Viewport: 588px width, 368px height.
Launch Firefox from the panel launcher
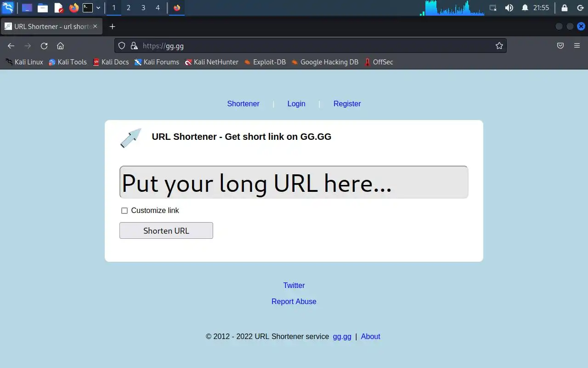coord(74,8)
